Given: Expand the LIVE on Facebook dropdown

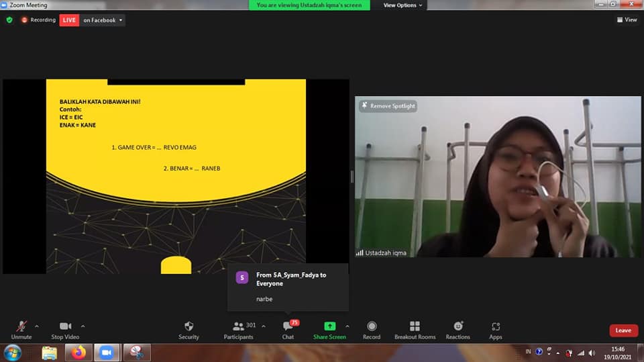Looking at the screenshot, I should pos(121,20).
